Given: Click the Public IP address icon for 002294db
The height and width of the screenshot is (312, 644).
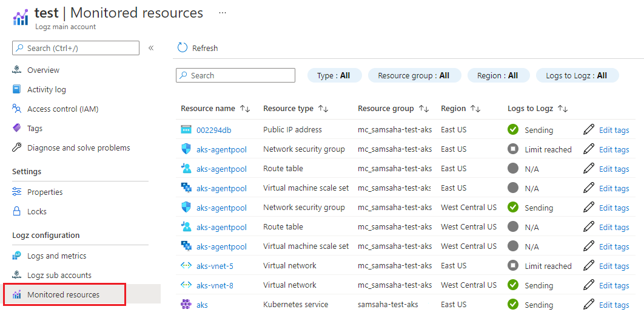Looking at the screenshot, I should point(186,130).
